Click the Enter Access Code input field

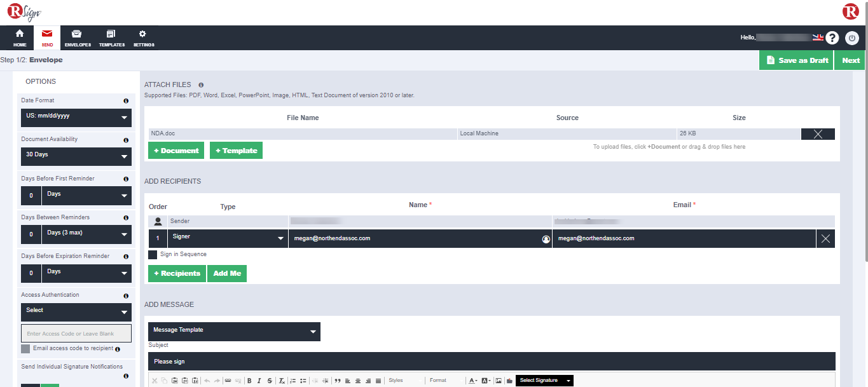76,334
